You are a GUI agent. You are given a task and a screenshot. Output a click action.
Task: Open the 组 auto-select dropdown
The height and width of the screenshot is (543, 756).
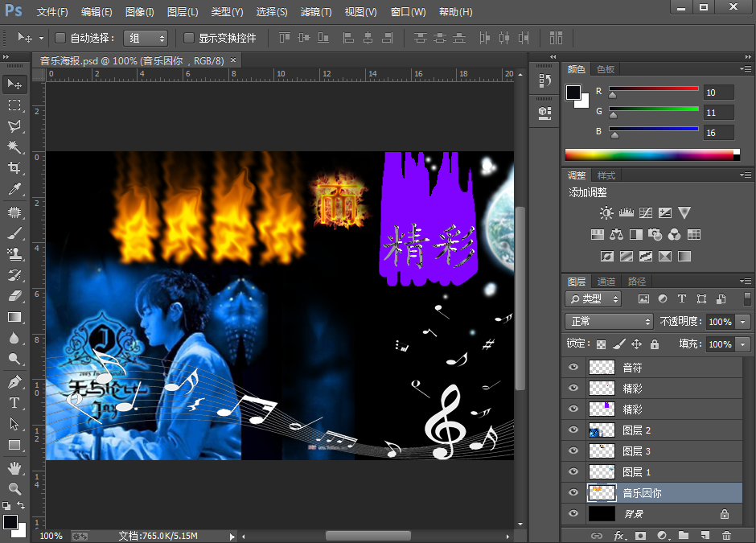pos(146,38)
